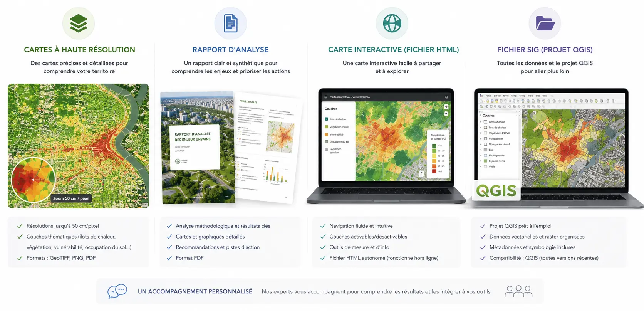Toggle the Îlots de chaleur checkbox in QGIS
The width and height of the screenshot is (644, 311).
coord(485,128)
